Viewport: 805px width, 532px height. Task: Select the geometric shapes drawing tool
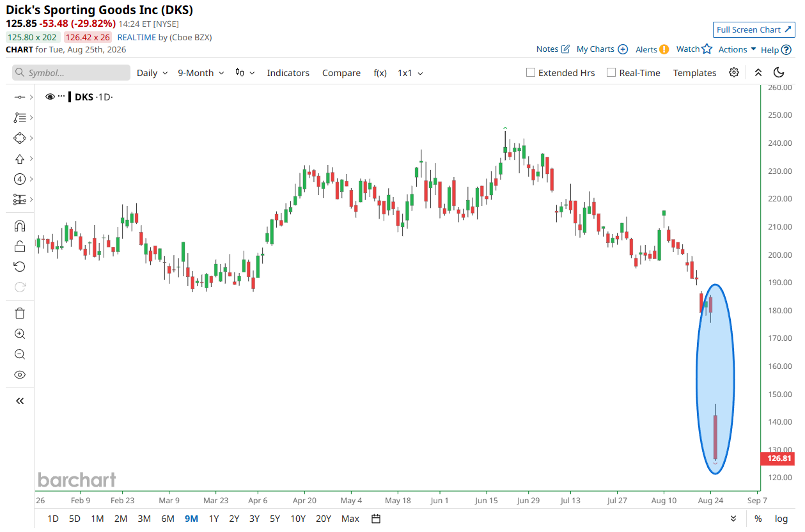19,138
